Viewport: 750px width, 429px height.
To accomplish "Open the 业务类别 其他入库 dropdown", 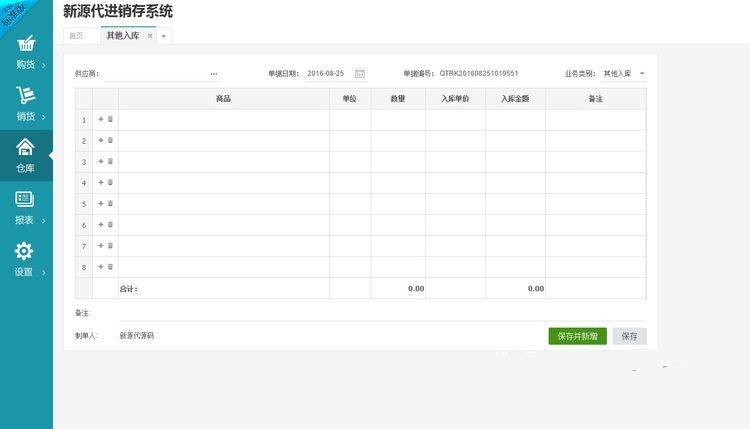I will [624, 74].
